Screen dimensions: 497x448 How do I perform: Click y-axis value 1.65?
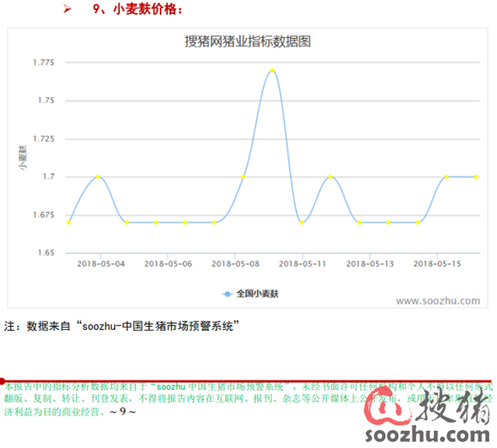(x=46, y=253)
